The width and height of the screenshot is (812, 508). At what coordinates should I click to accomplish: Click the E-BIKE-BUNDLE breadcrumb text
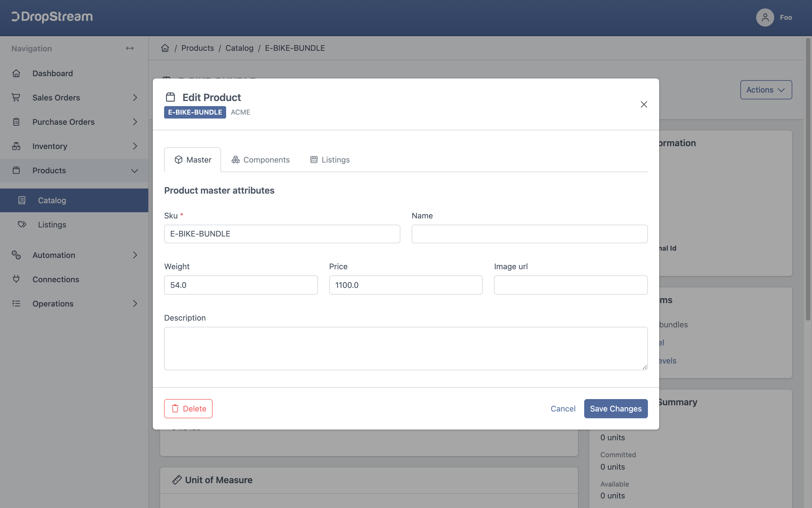pos(295,48)
